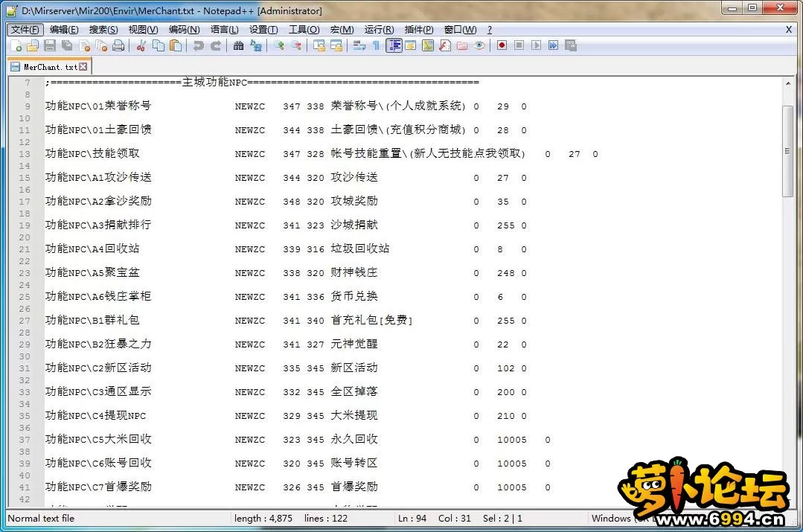Toggle synchronized horizontal scrolling icon
This screenshot has height=532, width=803.
pyautogui.click(x=336, y=46)
